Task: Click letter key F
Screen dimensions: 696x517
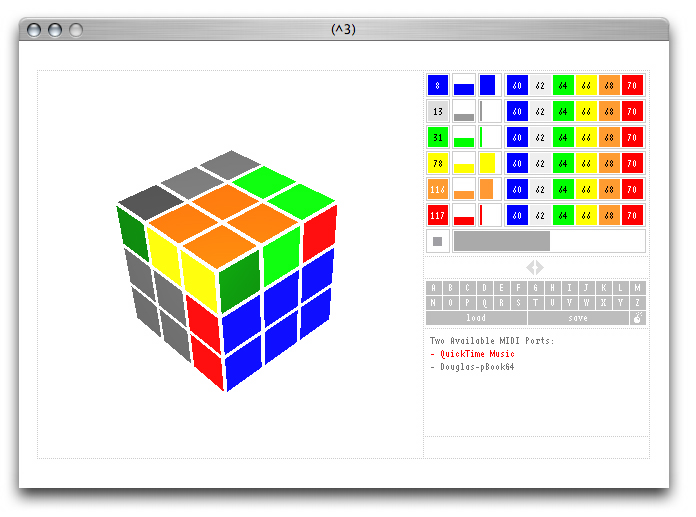Action: pos(518,288)
